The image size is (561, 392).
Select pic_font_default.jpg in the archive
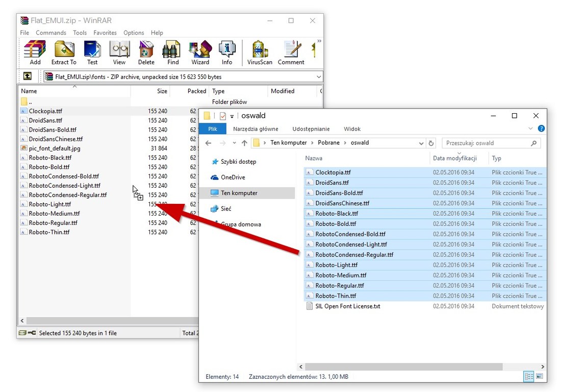coord(55,148)
